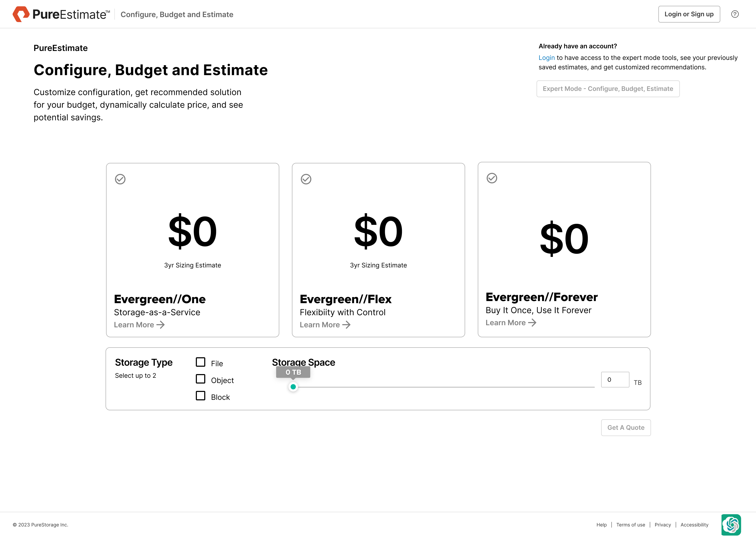Select the Evergreen//Flex checkmark circle
The image size is (756, 538).
[306, 179]
